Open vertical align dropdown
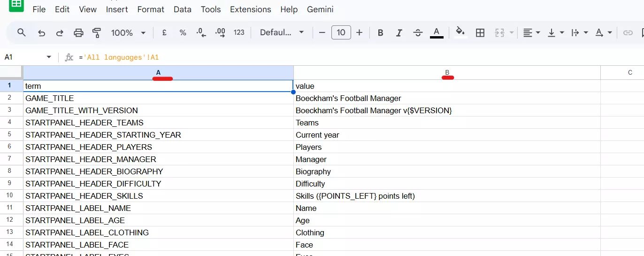This screenshot has width=644, height=256. [x=556, y=32]
